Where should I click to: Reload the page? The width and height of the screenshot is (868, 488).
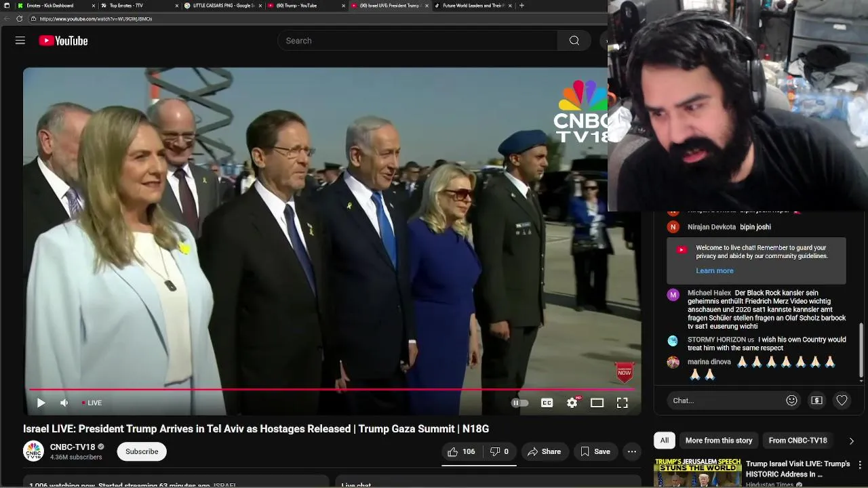coord(19,19)
